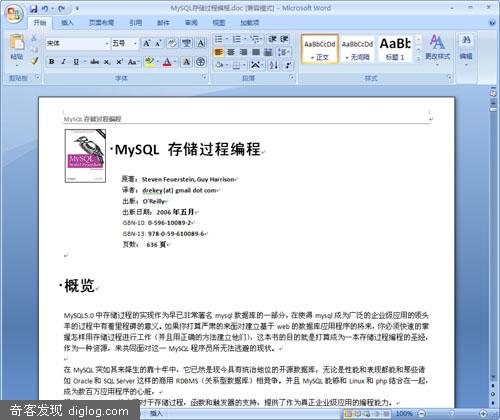
Task: Apply distributed alignment
Action: point(268,52)
